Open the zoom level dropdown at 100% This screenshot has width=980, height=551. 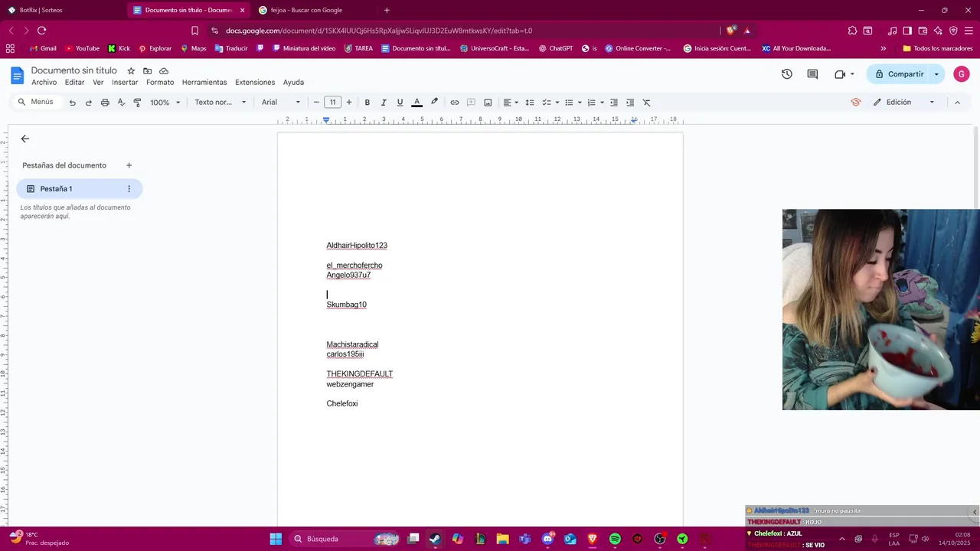pyautogui.click(x=165, y=103)
